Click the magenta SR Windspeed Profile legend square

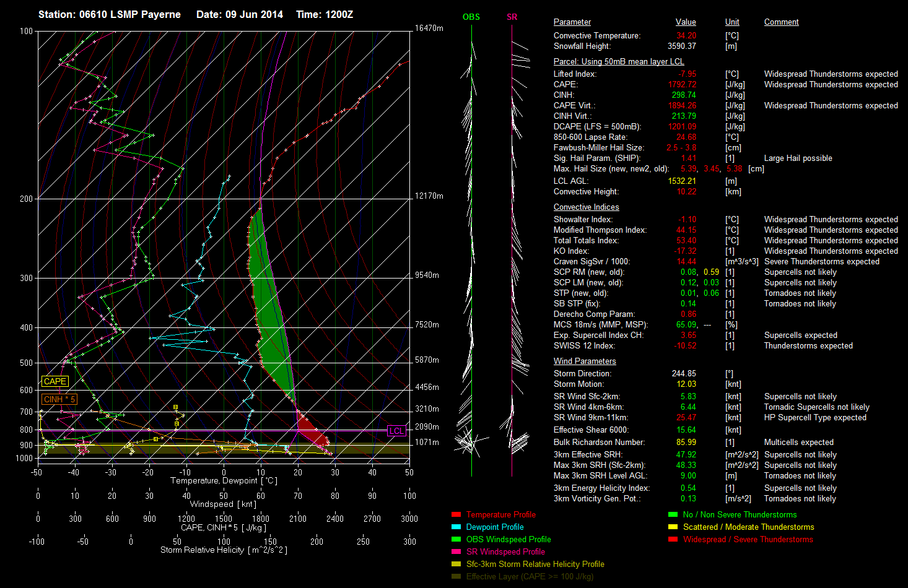[x=456, y=552]
